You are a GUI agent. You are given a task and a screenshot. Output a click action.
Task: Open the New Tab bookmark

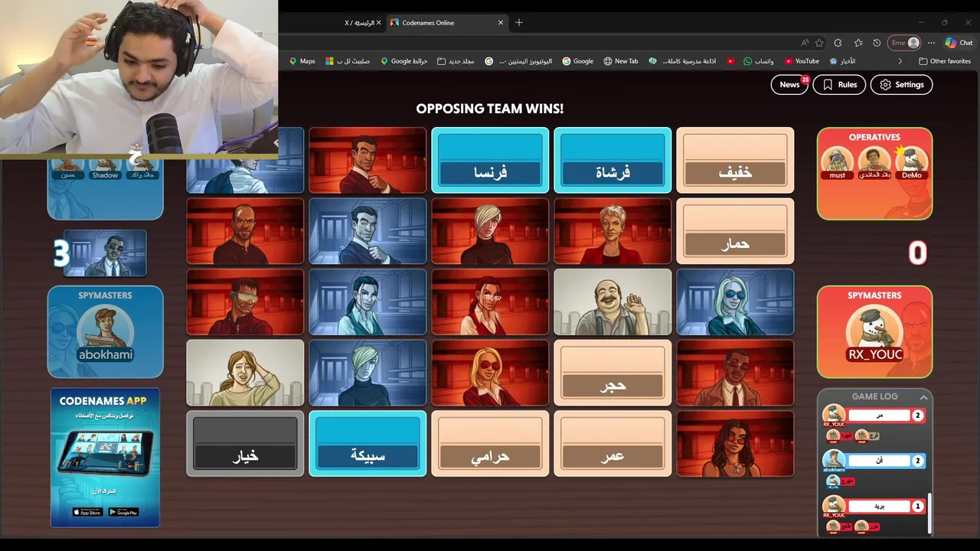(620, 61)
